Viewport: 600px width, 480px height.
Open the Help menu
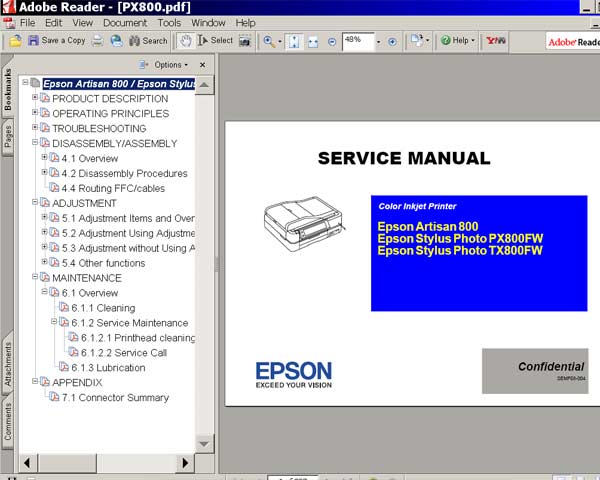pyautogui.click(x=245, y=23)
